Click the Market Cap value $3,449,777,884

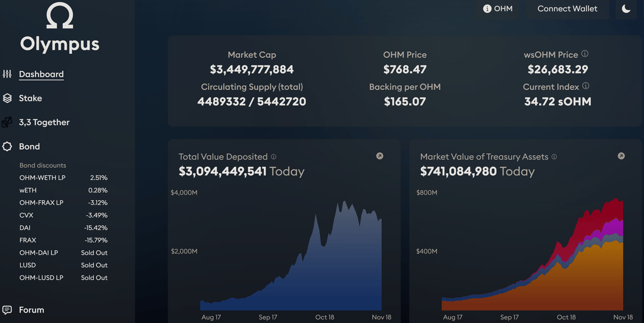coord(252,69)
